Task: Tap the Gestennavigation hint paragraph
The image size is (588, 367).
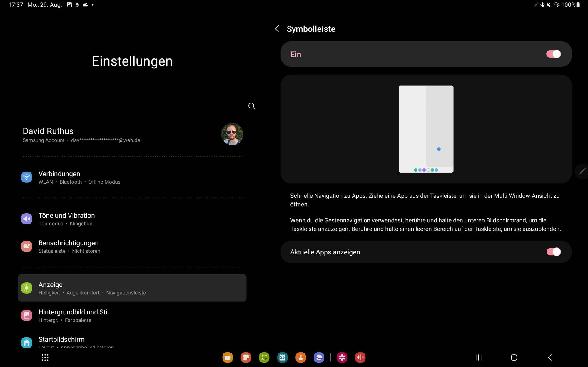Action: point(425,224)
